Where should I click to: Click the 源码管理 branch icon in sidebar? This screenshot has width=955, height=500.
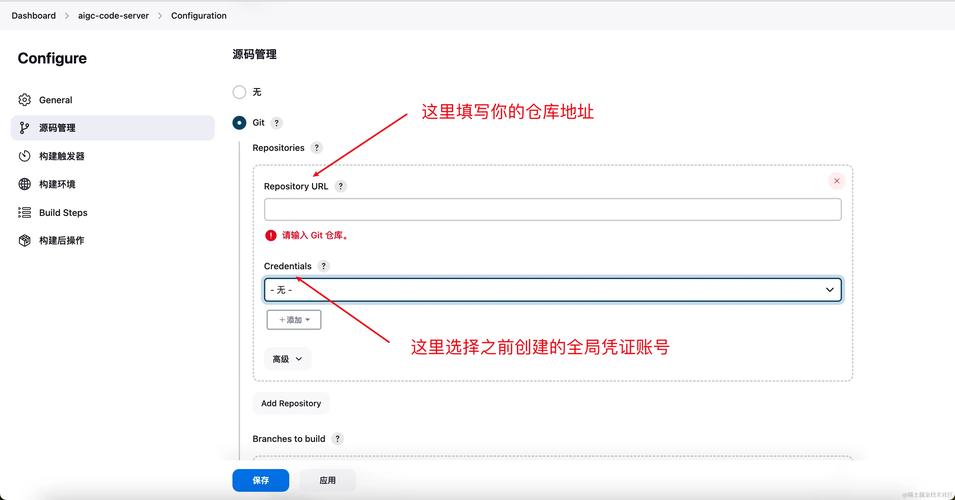point(24,127)
